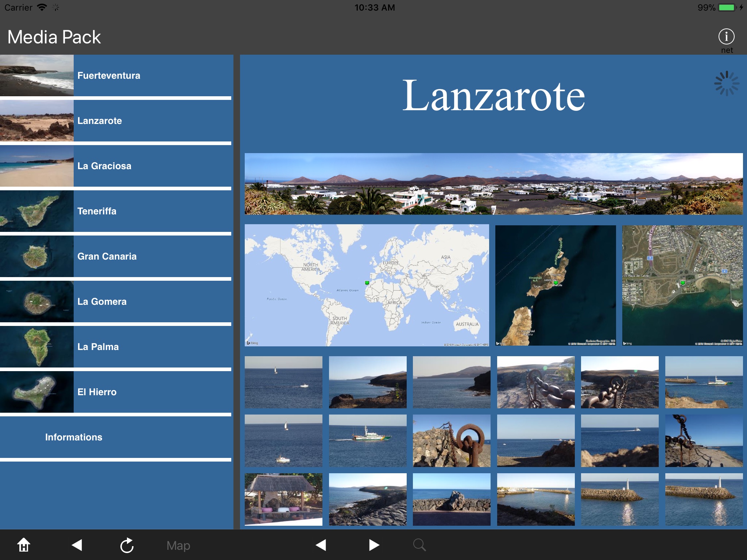
Task: Click the reload circular arrow icon
Action: click(x=127, y=545)
